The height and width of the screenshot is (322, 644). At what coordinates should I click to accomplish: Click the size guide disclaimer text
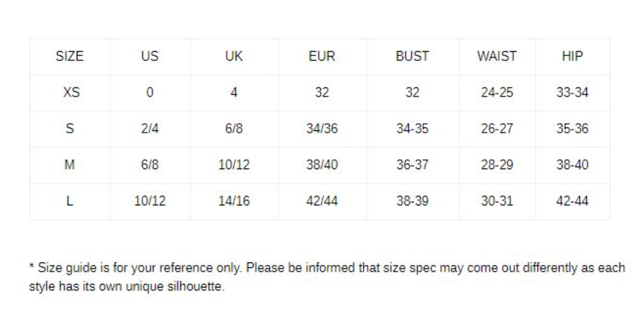[327, 277]
